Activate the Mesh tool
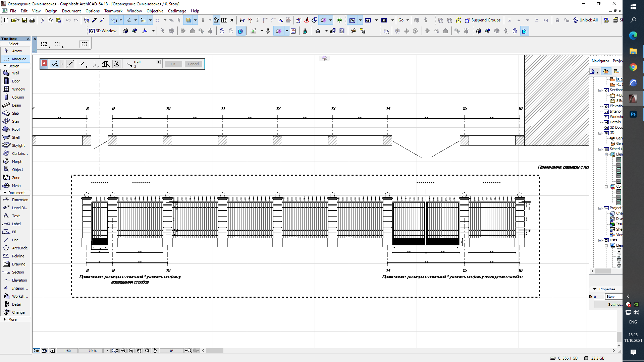The image size is (644, 362). [16, 186]
